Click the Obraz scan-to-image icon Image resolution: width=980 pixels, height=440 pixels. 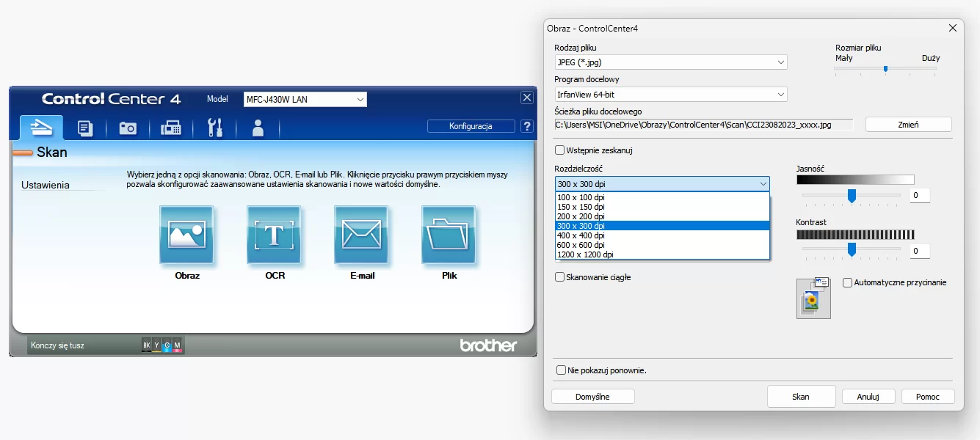click(186, 235)
